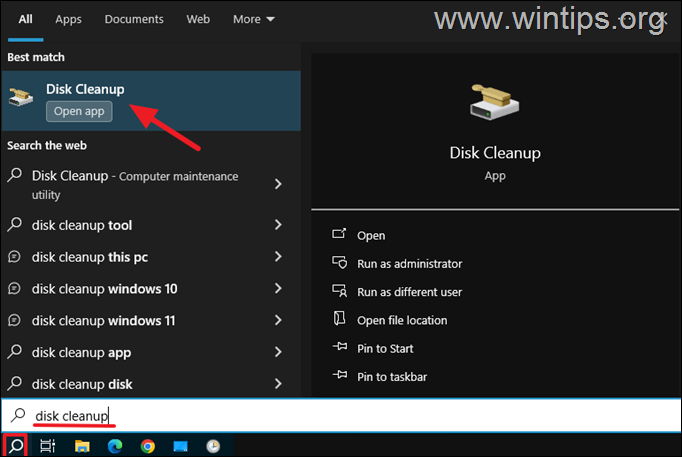
Task: Select the disk cleanup windows 11 suggestion
Action: (x=151, y=320)
